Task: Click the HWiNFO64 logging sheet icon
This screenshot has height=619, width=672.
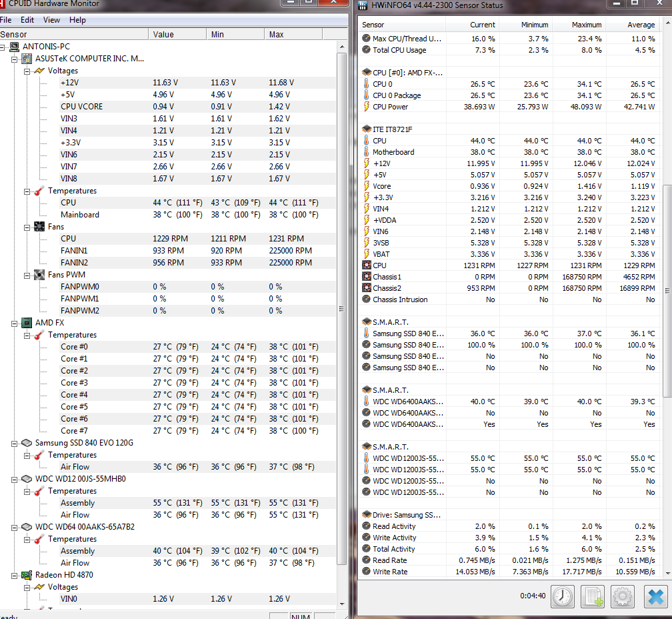Action: 593,596
